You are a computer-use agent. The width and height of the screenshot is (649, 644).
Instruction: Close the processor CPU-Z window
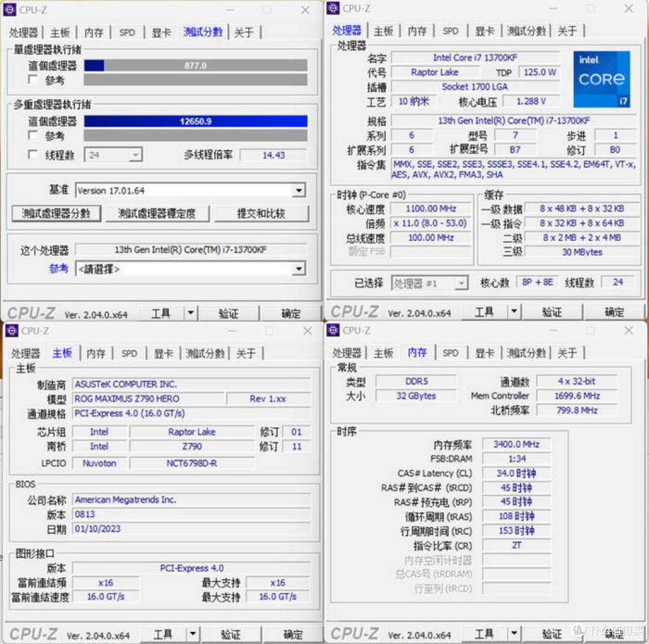(629, 8)
